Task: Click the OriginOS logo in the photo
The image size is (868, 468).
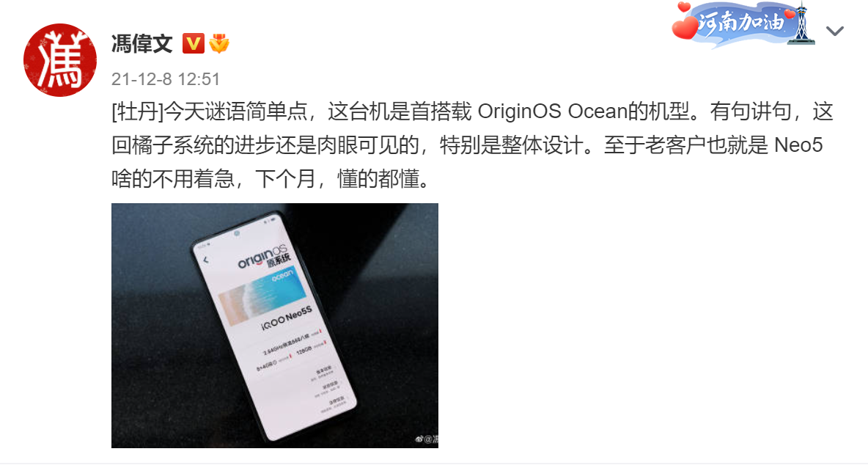Action: click(x=264, y=257)
